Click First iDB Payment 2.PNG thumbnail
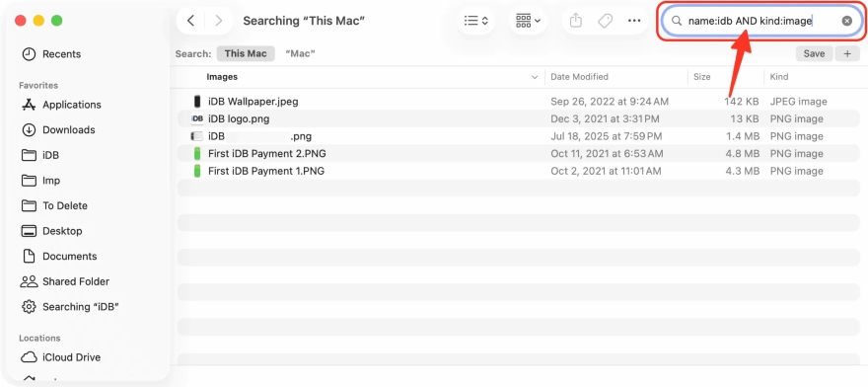 coord(196,154)
